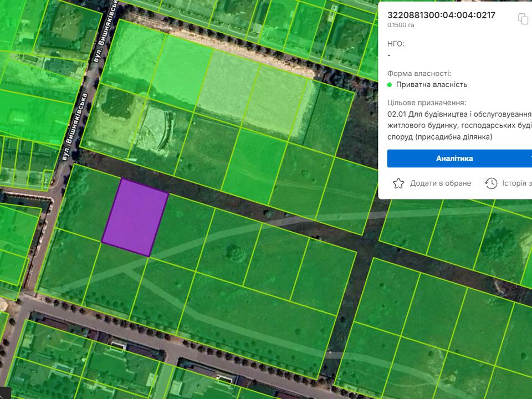Open the Історія link text
The height and width of the screenshot is (399, 532).
[516, 183]
